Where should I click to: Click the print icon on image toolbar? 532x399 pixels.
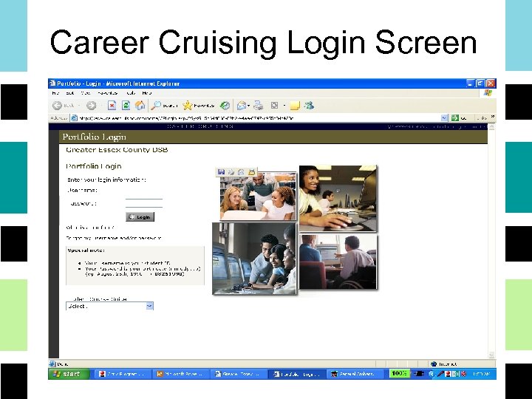point(231,172)
